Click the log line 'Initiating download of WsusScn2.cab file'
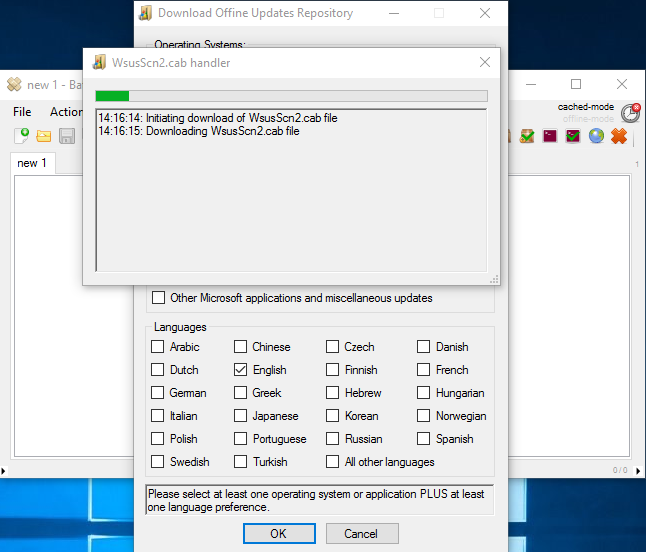 [x=241, y=118]
